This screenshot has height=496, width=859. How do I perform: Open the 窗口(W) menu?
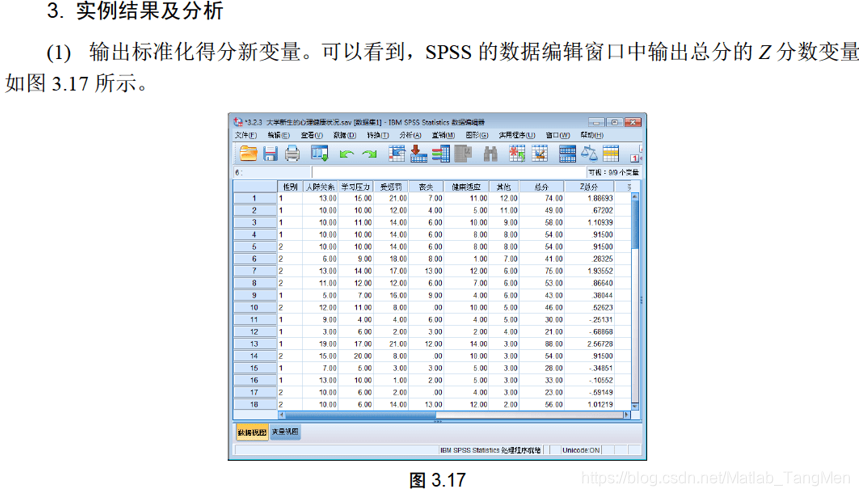tap(558, 135)
